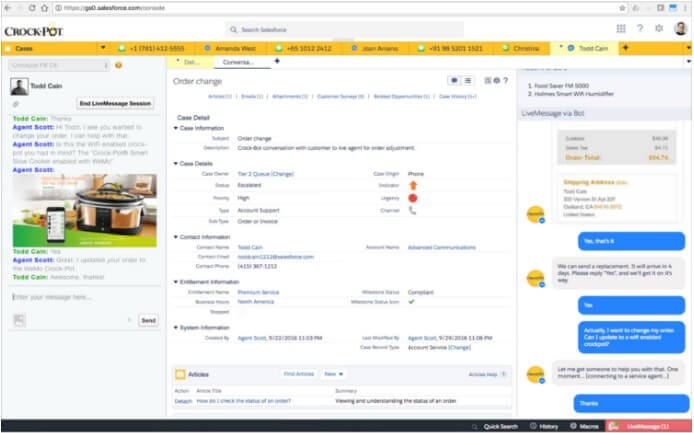694x433 pixels.
Task: Send the chat message
Action: pos(148,320)
